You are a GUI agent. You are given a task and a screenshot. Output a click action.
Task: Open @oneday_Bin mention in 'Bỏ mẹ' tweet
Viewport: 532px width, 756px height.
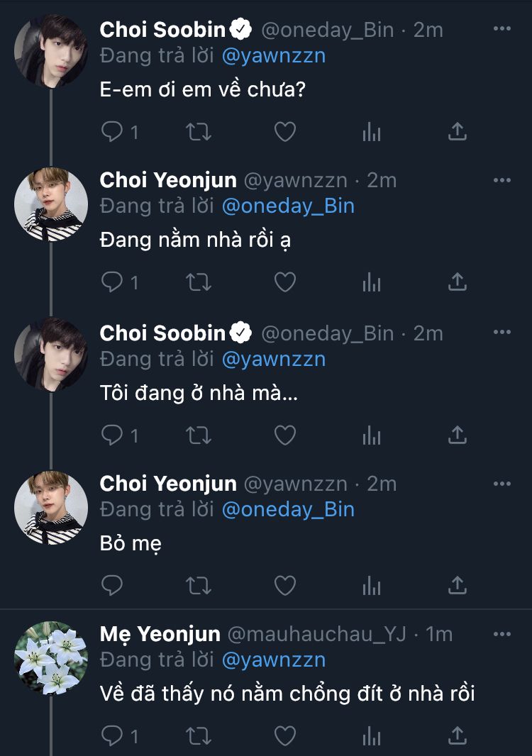point(288,510)
